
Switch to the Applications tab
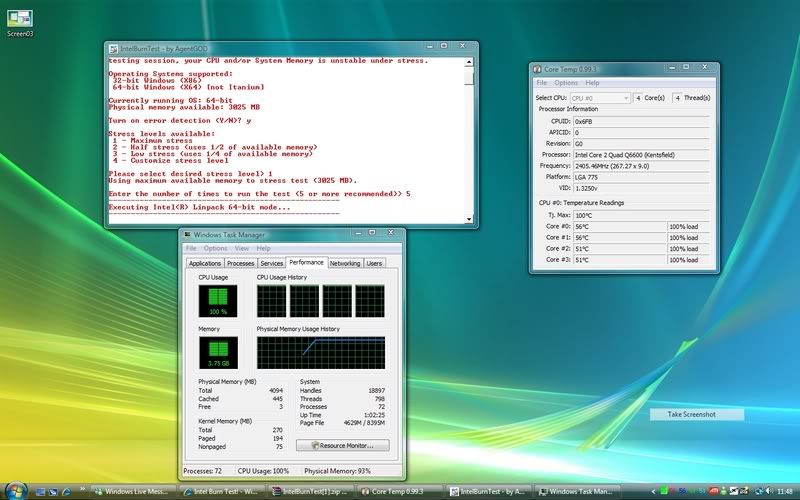click(x=205, y=263)
